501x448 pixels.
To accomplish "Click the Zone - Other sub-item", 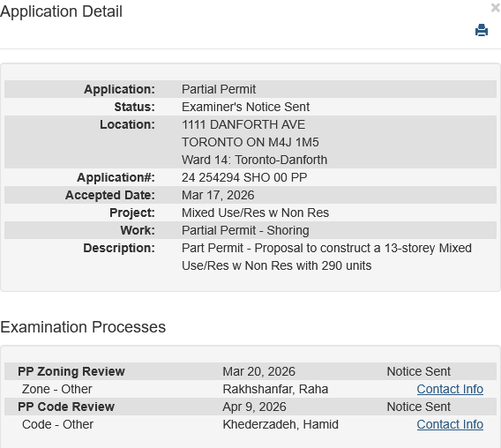I will click(56, 389).
